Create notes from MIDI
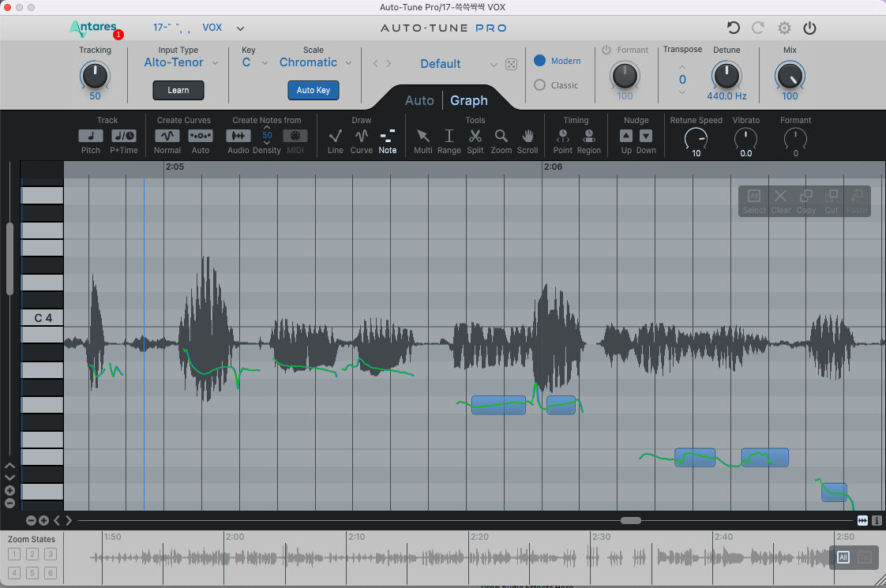 click(x=295, y=136)
